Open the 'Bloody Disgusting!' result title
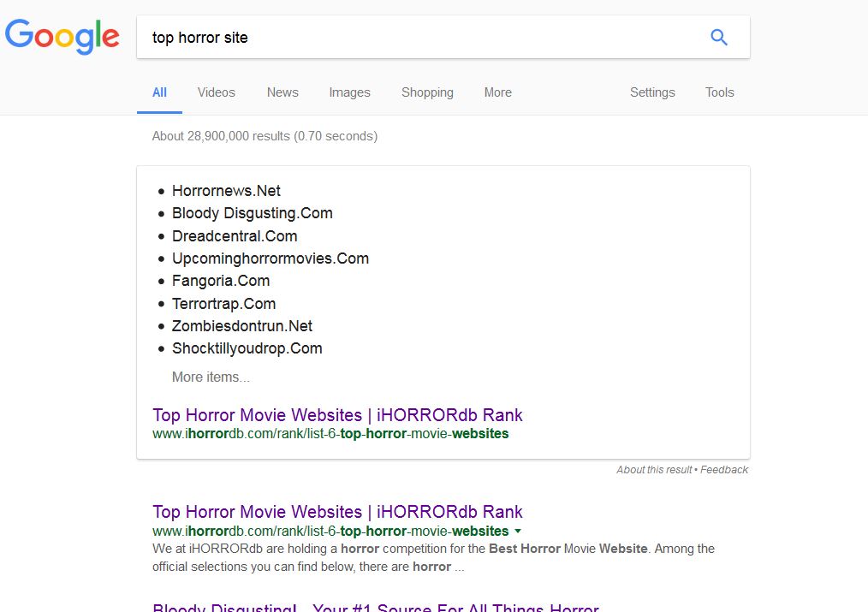Image resolution: width=868 pixels, height=612 pixels. coord(375,607)
